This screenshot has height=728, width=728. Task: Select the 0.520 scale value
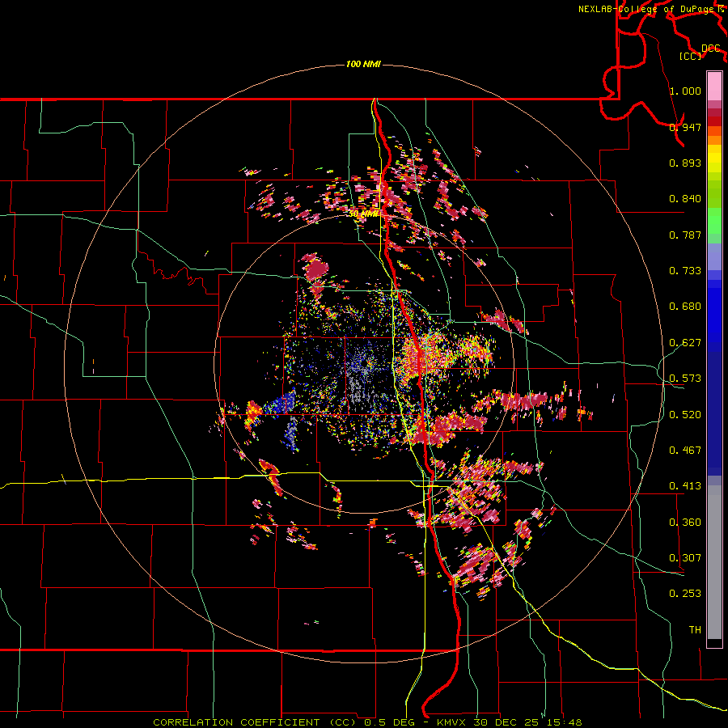[685, 415]
